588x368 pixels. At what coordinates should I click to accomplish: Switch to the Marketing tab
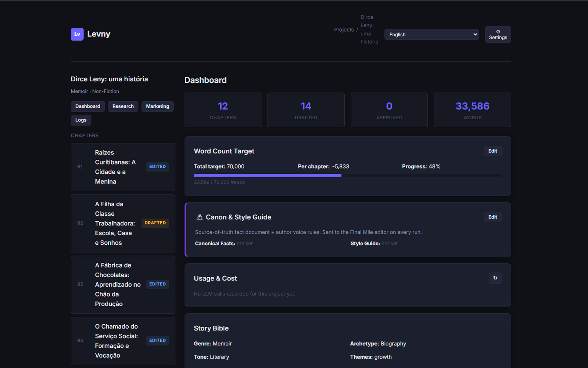tap(158, 106)
